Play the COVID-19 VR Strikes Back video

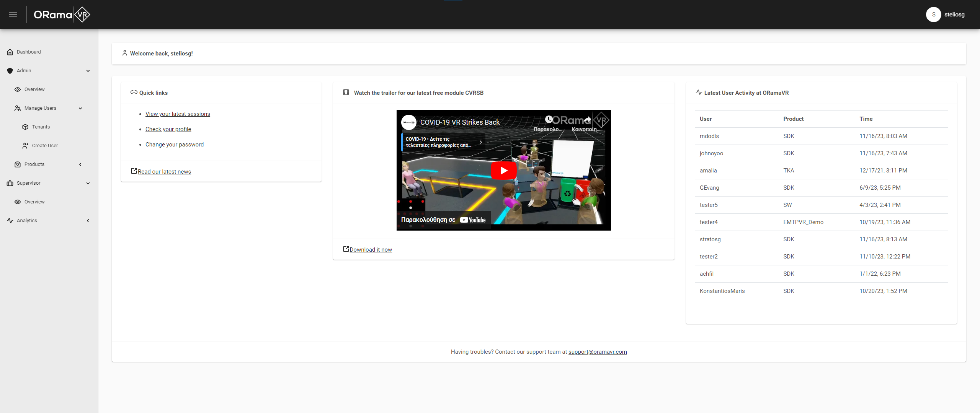click(x=503, y=171)
